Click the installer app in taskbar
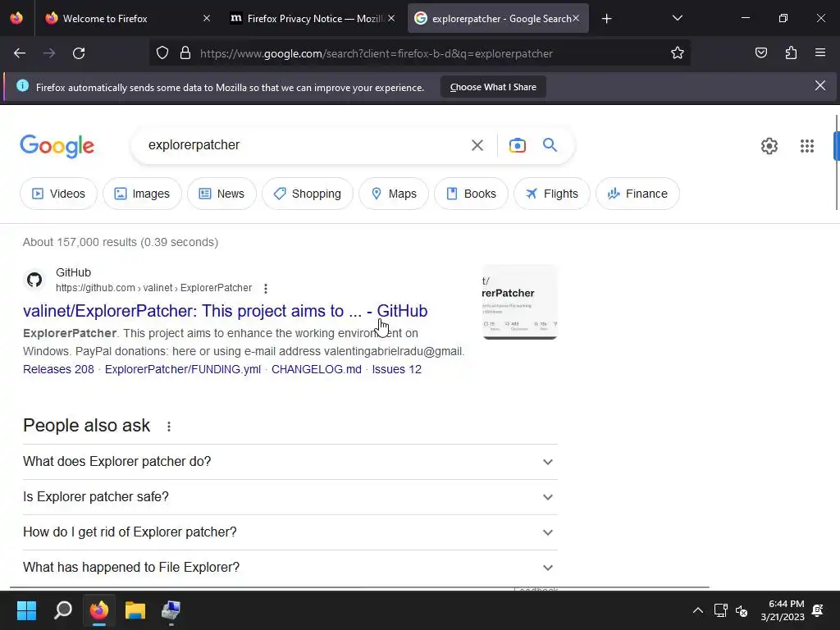The height and width of the screenshot is (630, 840). [171, 610]
